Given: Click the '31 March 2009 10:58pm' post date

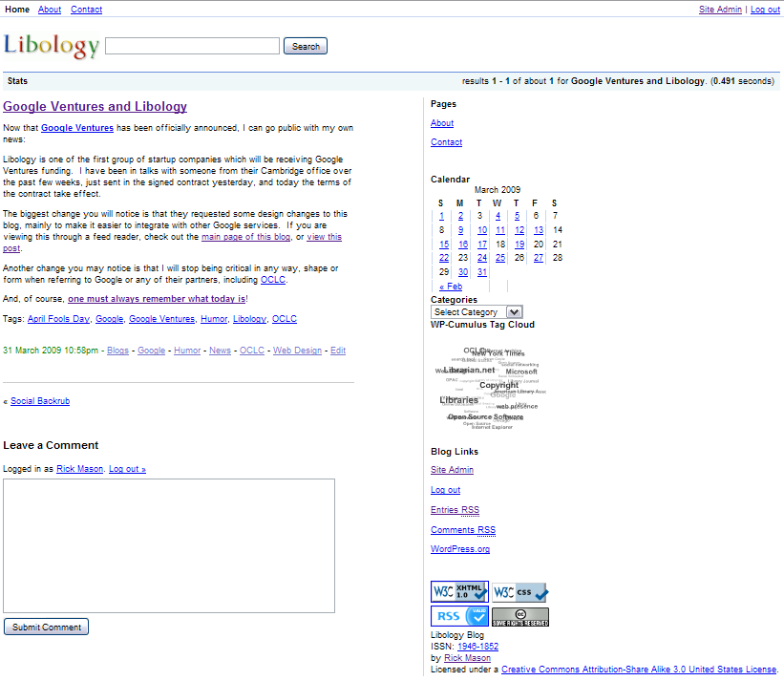Looking at the screenshot, I should point(51,350).
